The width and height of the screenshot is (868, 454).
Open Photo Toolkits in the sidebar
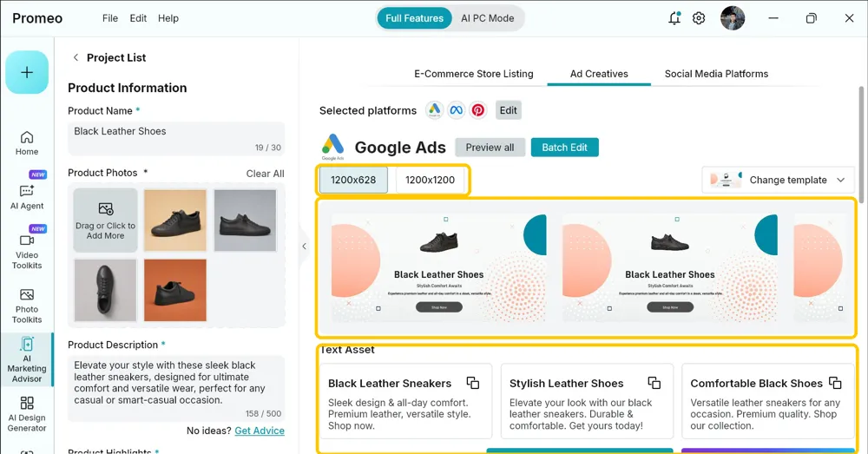[27, 305]
